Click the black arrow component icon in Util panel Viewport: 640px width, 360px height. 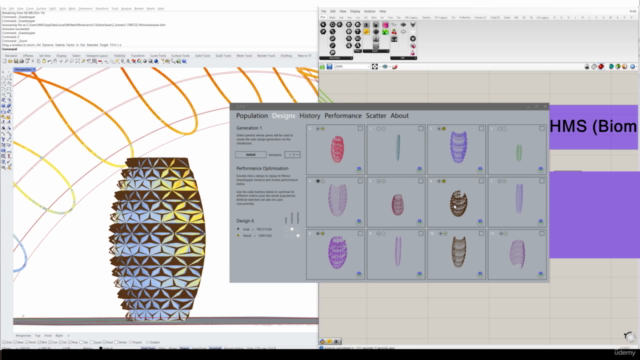point(403,25)
